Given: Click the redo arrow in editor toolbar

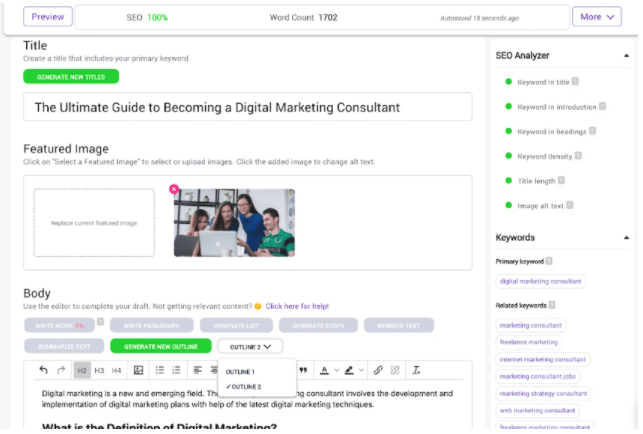Looking at the screenshot, I should [x=62, y=370].
